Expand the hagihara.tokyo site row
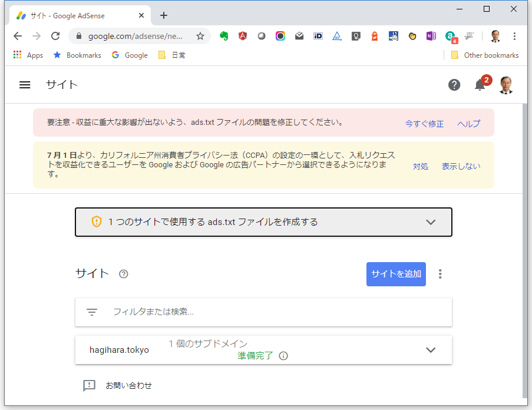The width and height of the screenshot is (532, 410). point(263,350)
